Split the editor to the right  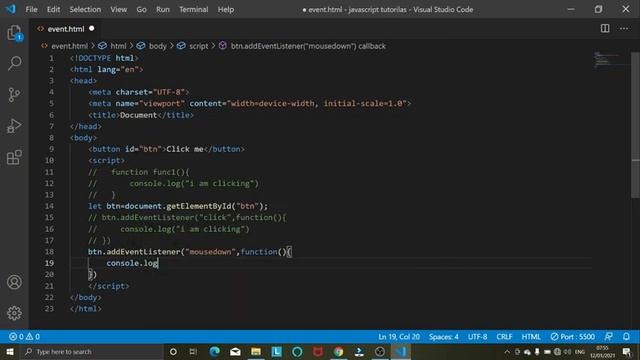pyautogui.click(x=605, y=28)
